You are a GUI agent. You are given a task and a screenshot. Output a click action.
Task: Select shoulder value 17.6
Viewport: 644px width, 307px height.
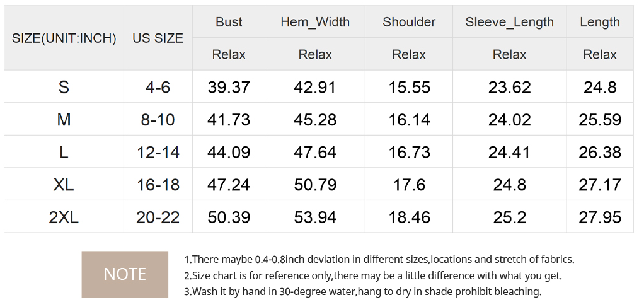409,185
